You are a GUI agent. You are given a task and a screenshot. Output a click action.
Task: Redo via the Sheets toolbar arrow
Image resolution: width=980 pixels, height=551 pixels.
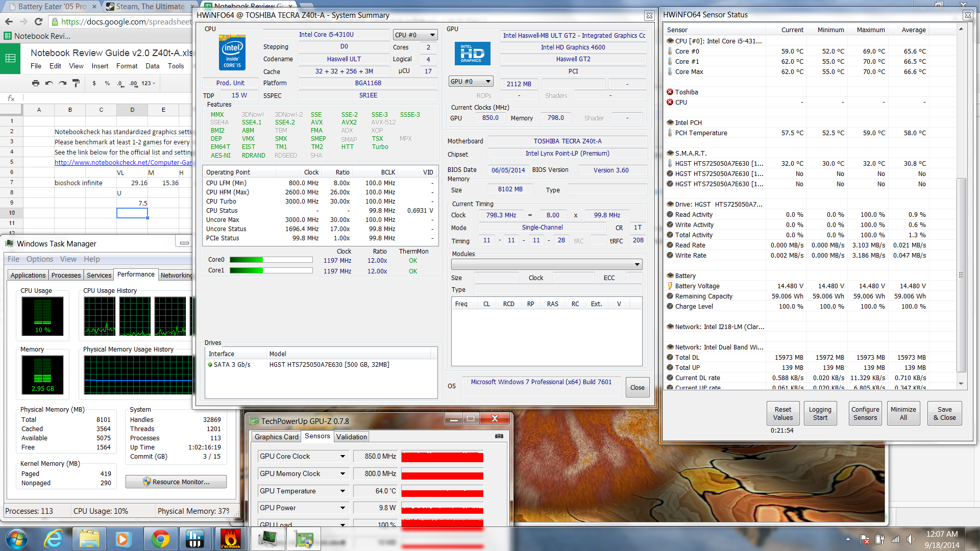62,83
